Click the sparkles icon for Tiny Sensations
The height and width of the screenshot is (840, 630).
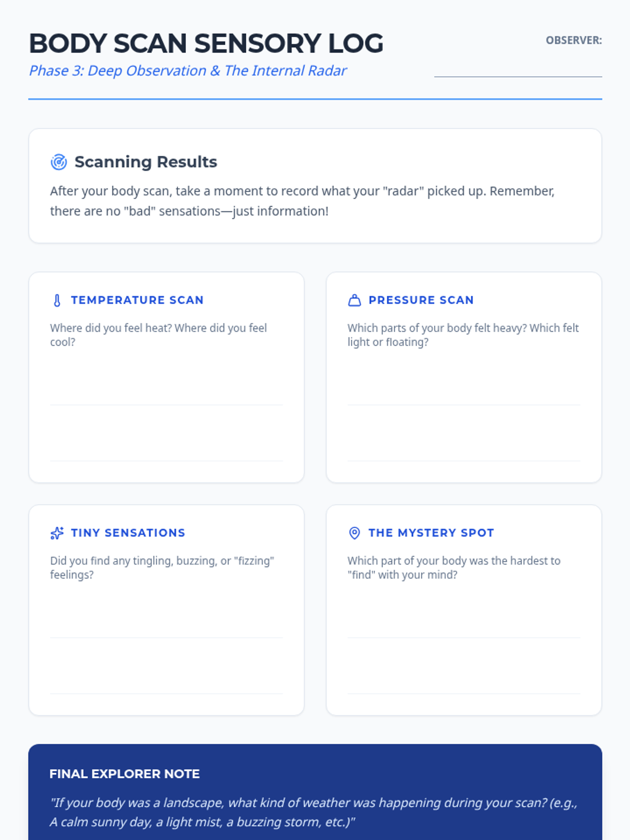click(x=57, y=533)
